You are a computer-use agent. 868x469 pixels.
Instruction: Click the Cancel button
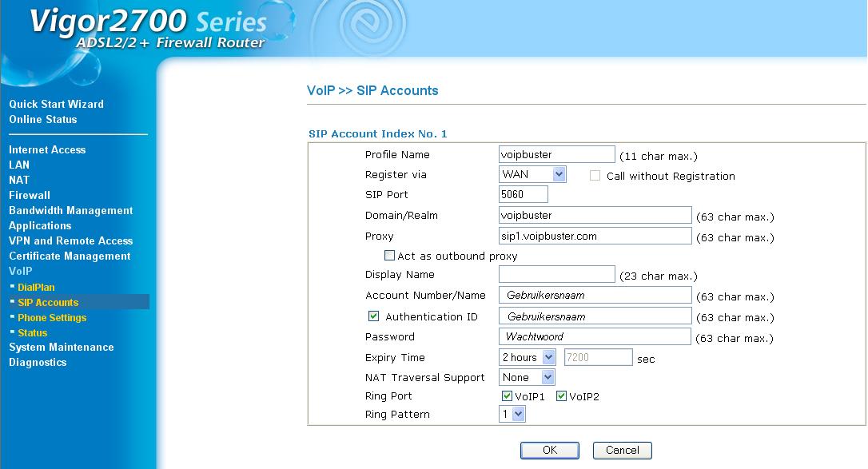click(x=622, y=450)
